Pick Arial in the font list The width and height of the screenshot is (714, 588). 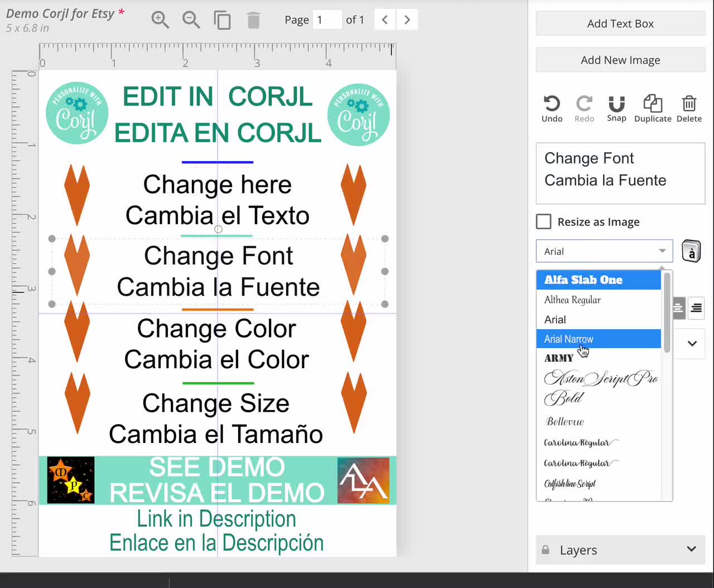[599, 320]
